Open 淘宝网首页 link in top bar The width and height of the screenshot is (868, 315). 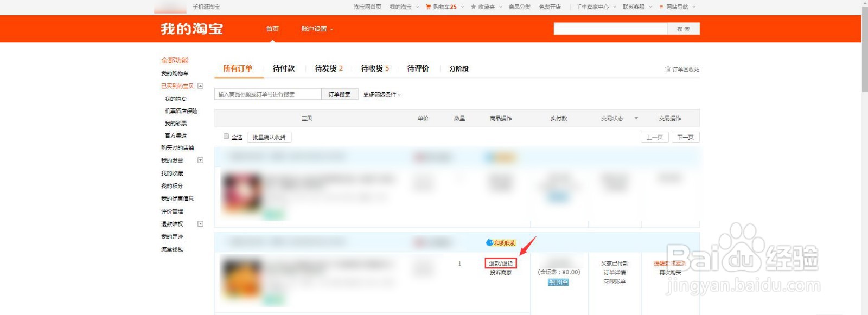click(x=368, y=7)
